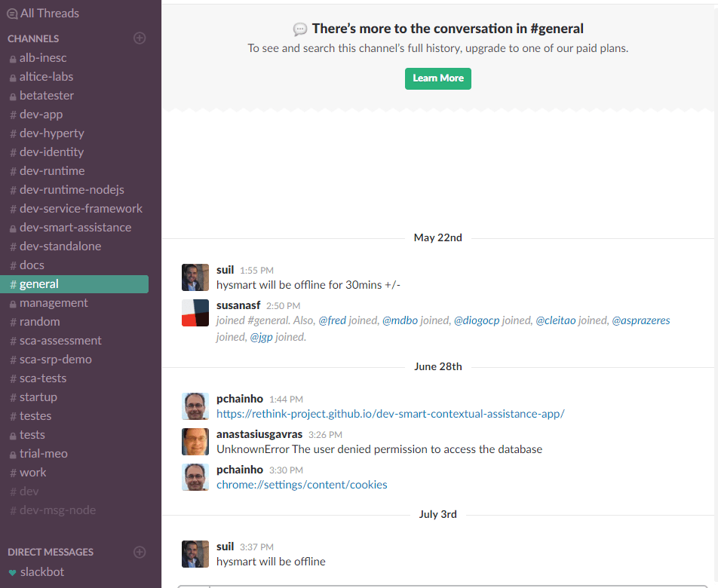Click the May 22nd date divider
Screen dimensions: 718x588
[x=437, y=237]
